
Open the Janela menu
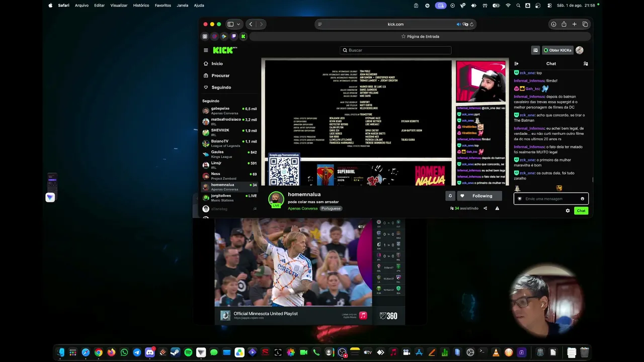pos(183,6)
